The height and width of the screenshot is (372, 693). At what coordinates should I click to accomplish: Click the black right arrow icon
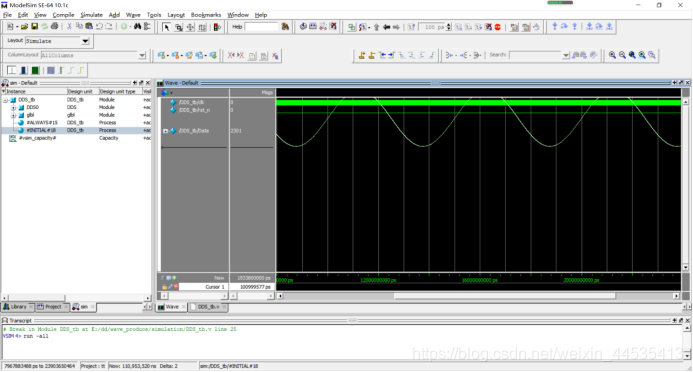(396, 27)
